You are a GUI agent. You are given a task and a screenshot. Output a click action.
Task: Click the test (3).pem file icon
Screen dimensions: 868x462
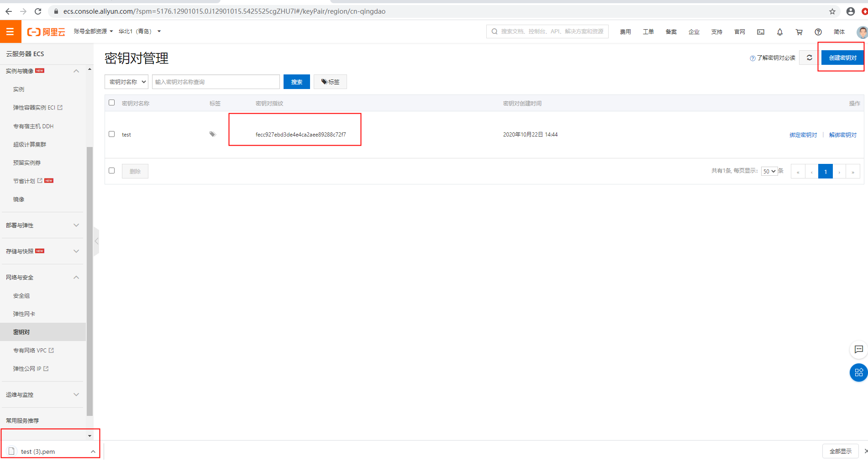[12, 451]
